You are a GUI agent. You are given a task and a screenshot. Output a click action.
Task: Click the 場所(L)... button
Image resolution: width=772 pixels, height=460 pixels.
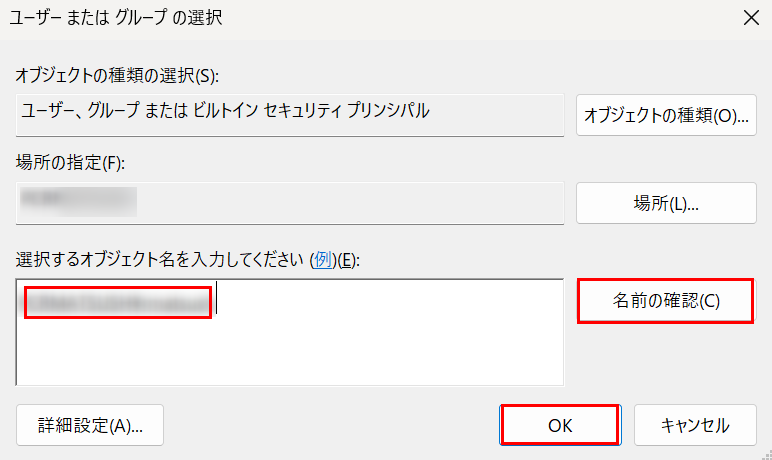click(x=666, y=203)
